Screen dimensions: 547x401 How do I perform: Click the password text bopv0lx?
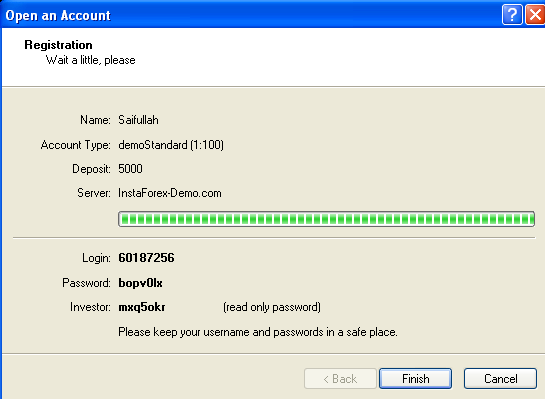[x=140, y=283]
